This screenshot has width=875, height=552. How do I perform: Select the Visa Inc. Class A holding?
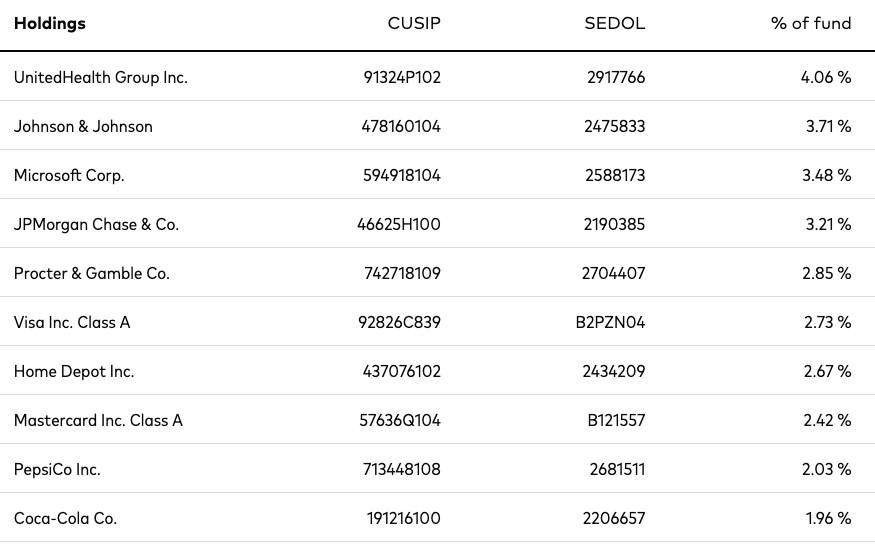point(72,322)
